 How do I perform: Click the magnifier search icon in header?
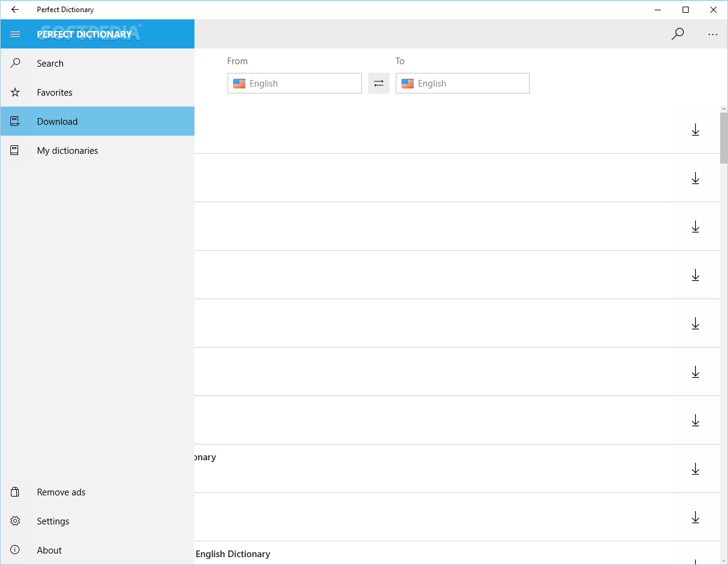[x=678, y=35]
